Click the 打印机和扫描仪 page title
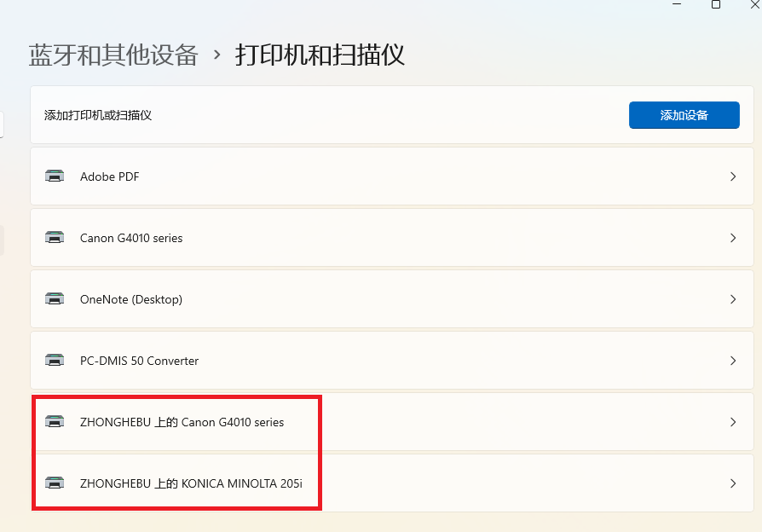 (x=320, y=55)
